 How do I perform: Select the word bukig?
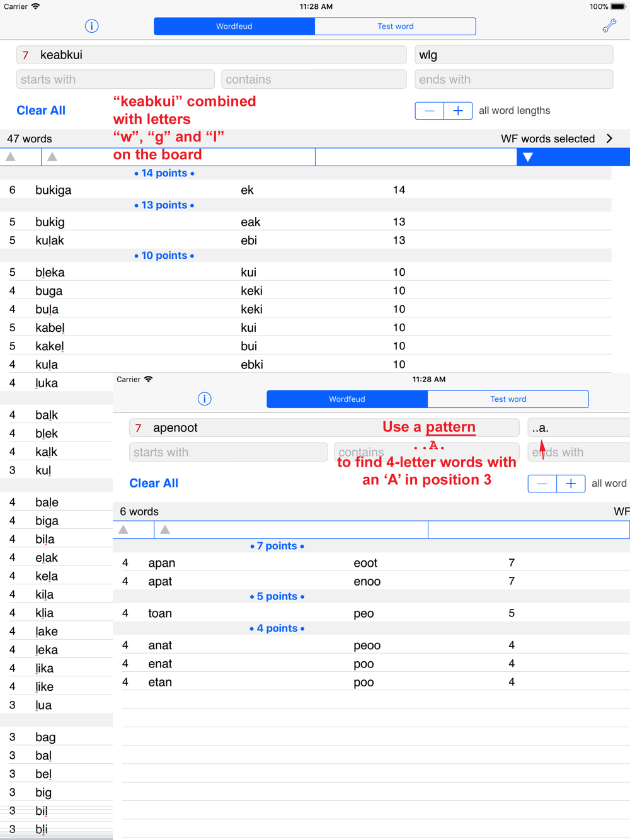(x=50, y=222)
